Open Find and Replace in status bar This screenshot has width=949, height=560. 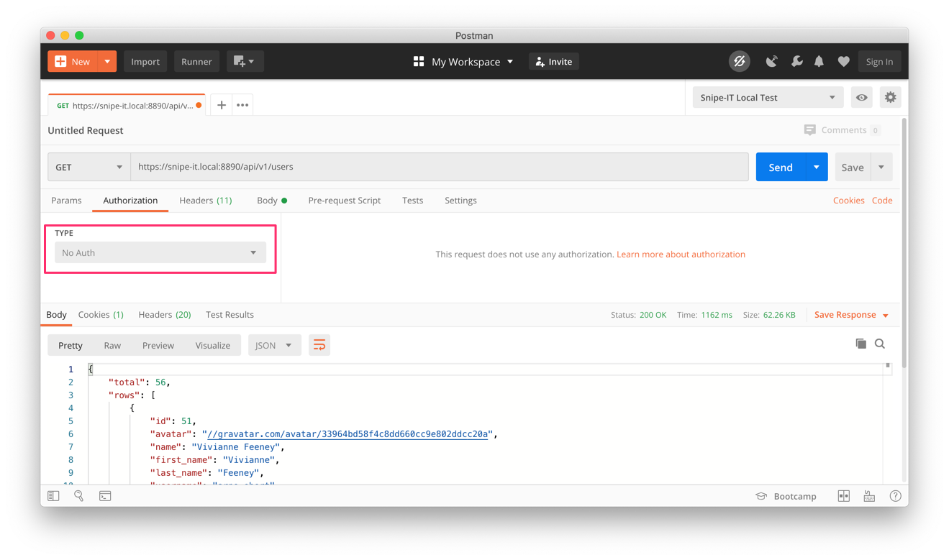point(79,496)
